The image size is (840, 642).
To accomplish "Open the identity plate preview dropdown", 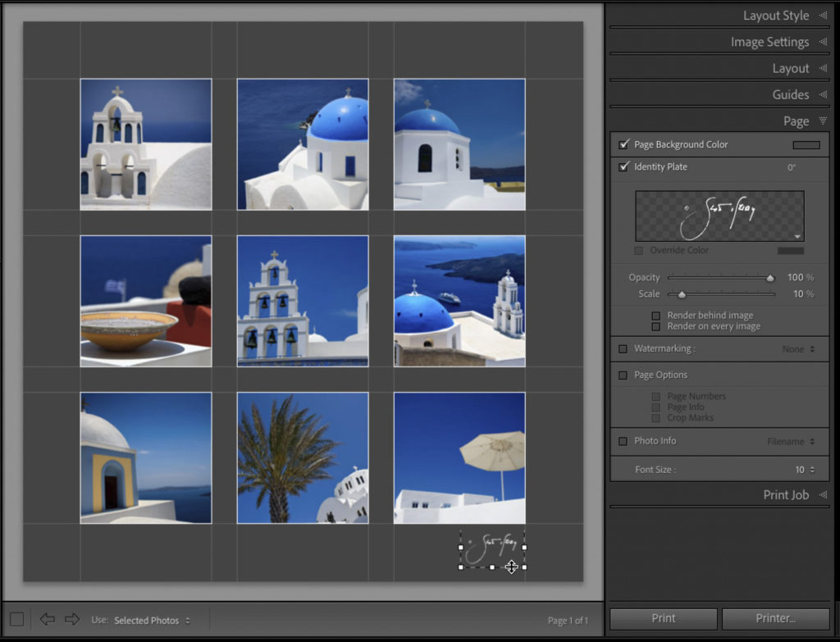I will pyautogui.click(x=797, y=235).
